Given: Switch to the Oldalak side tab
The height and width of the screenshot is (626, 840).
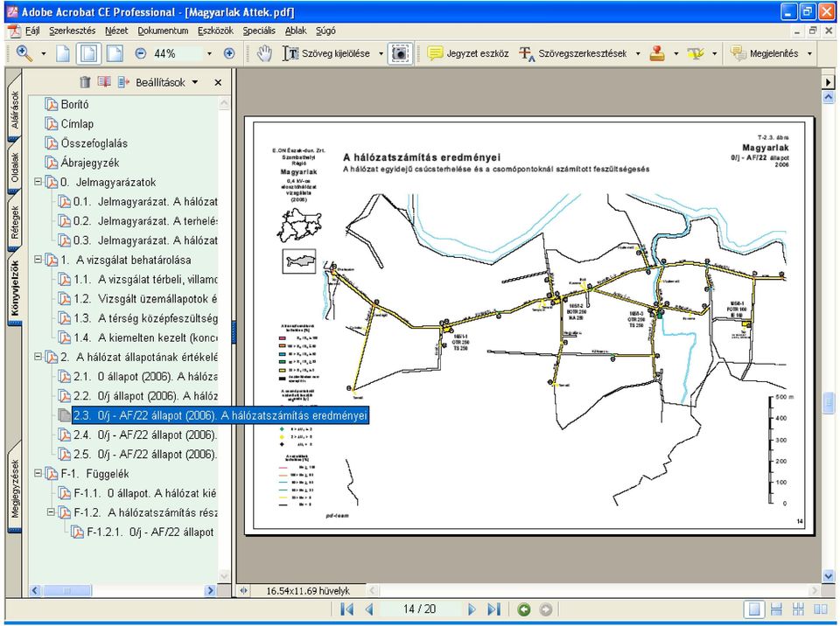Looking at the screenshot, I should pos(15,168).
